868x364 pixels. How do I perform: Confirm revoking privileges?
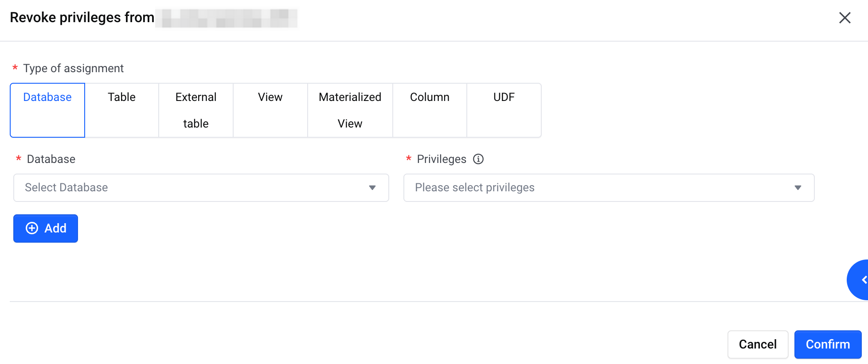point(828,345)
